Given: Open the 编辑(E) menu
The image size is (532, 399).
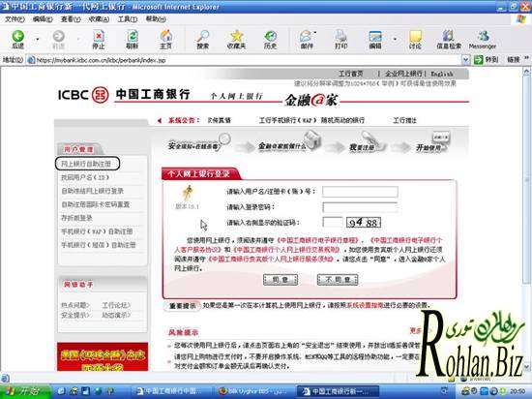Looking at the screenshot, I should point(43,19).
